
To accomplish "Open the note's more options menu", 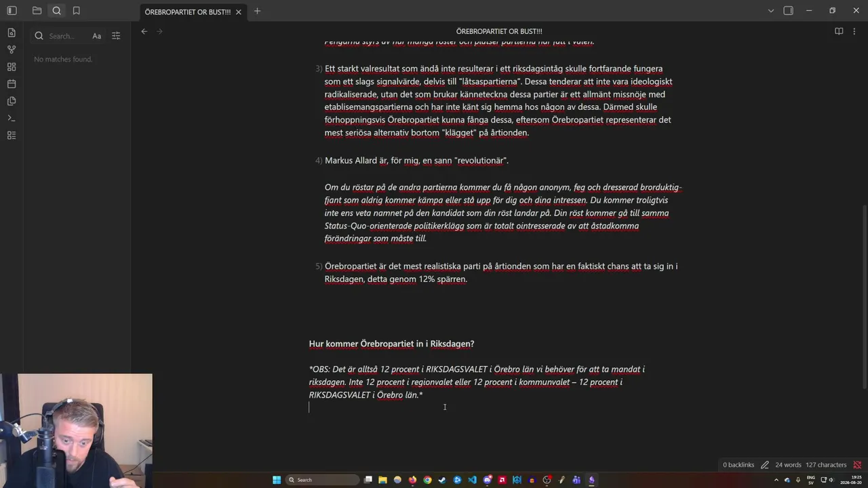I will (854, 31).
